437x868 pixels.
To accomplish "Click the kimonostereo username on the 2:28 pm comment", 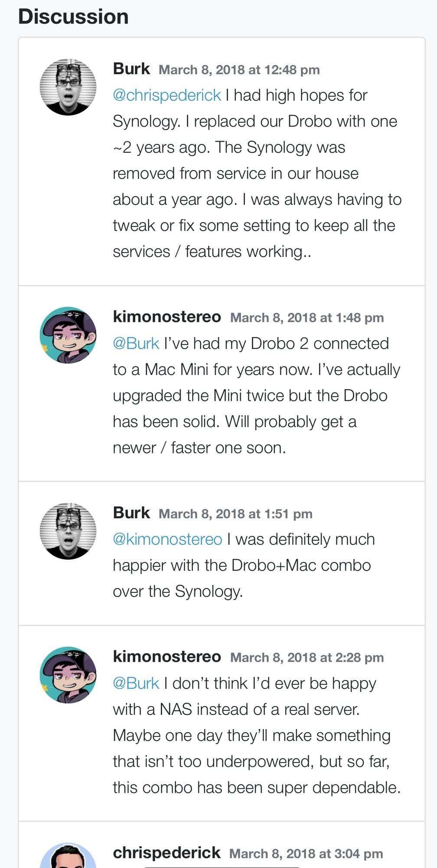I will pyautogui.click(x=166, y=658).
